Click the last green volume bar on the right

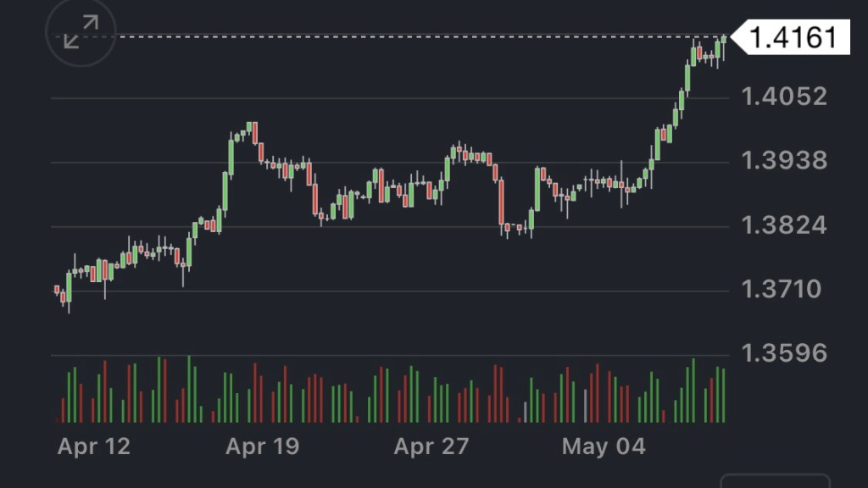click(723, 396)
